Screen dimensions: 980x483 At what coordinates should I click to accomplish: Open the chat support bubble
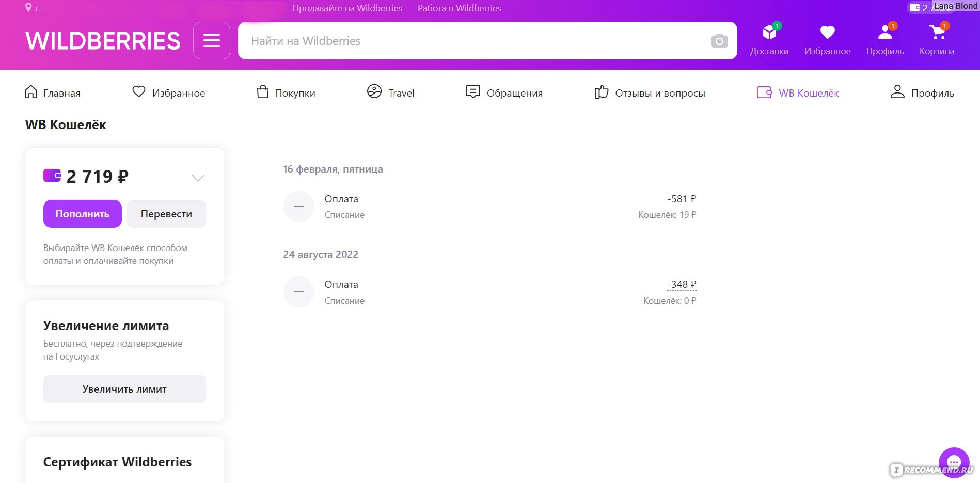[x=954, y=462]
